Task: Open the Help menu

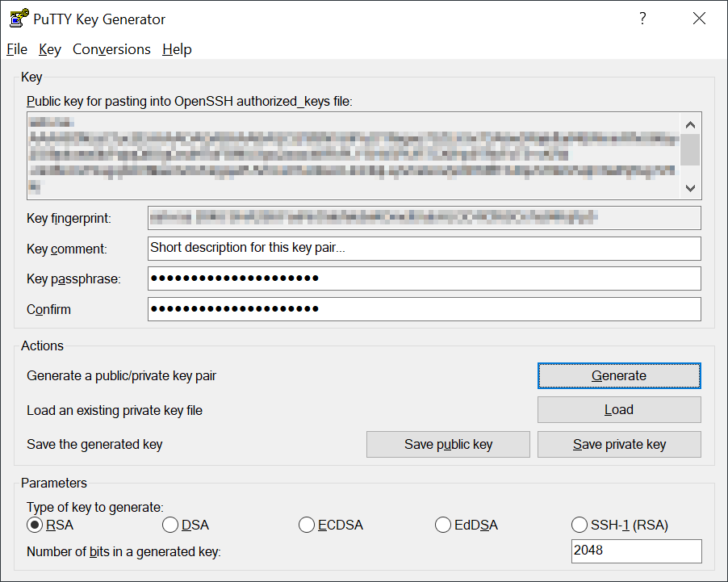Action: pos(177,49)
